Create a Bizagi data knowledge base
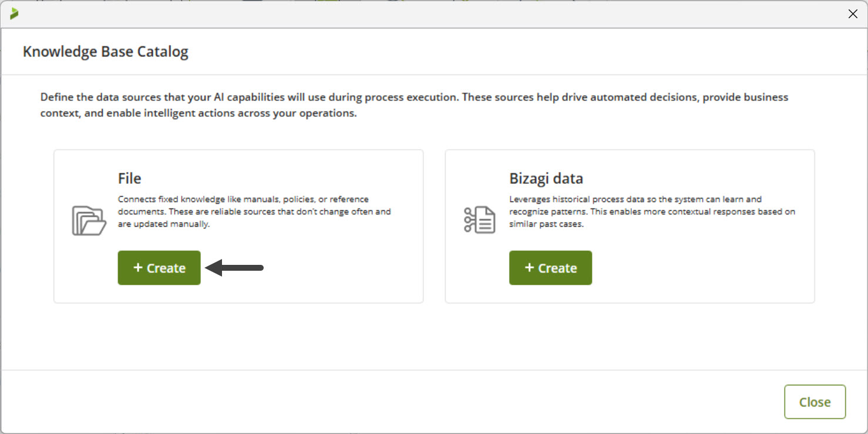 pos(550,268)
